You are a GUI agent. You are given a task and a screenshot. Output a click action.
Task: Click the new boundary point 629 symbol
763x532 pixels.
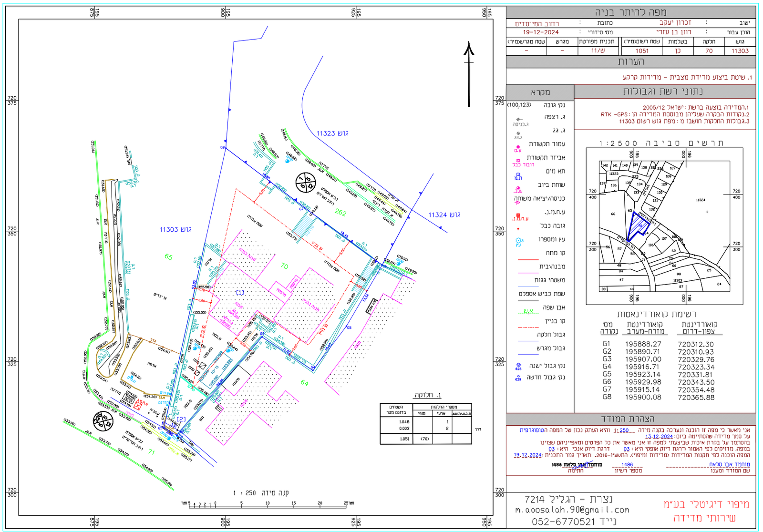tap(518, 378)
